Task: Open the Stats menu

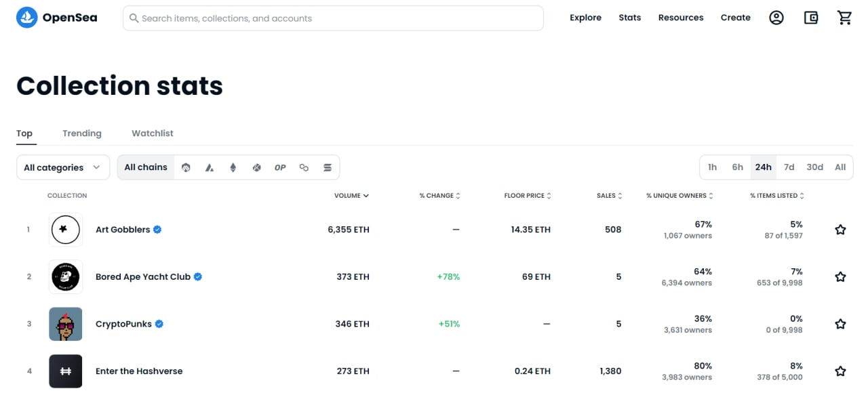Action: [x=630, y=18]
